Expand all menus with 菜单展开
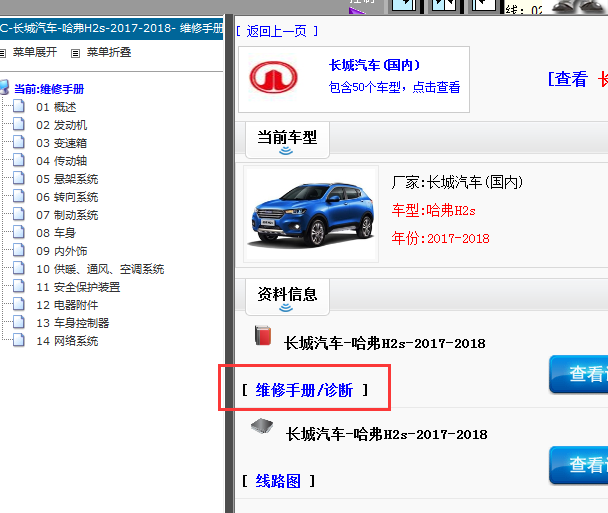The height and width of the screenshot is (513, 608). (x=35, y=52)
